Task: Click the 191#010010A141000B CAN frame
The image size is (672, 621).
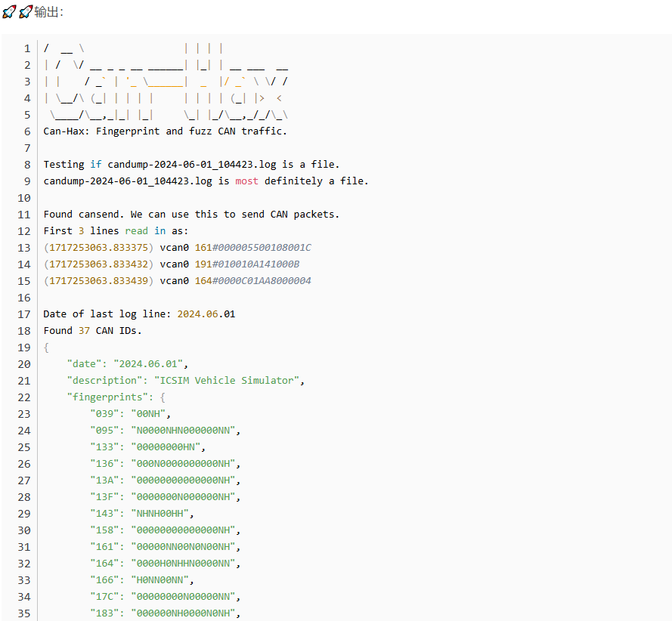Action: pos(246,264)
